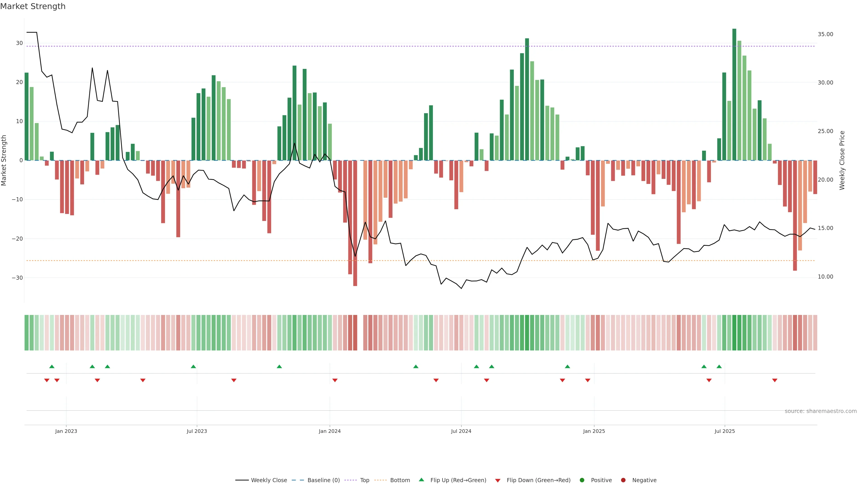This screenshot has height=488, width=868.
Task: Click the first green flip-up triangle marker
Action: point(52,366)
